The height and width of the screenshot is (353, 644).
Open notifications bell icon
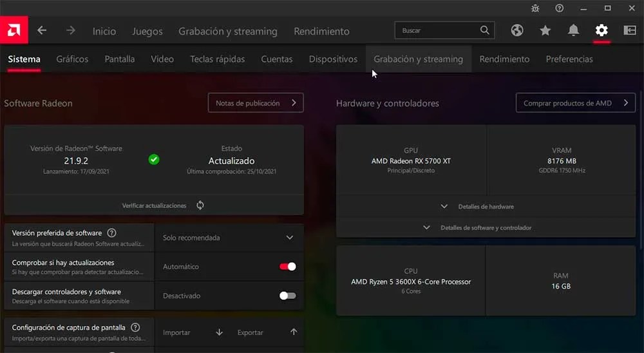point(573,30)
